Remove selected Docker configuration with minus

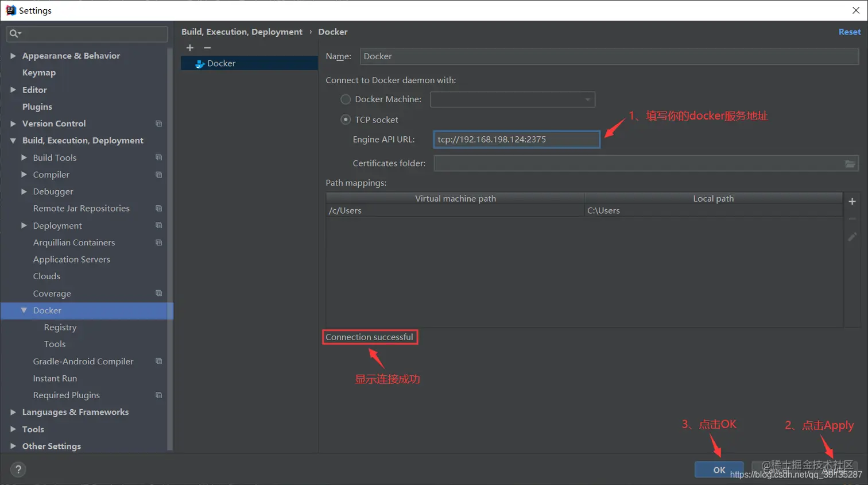tap(207, 48)
